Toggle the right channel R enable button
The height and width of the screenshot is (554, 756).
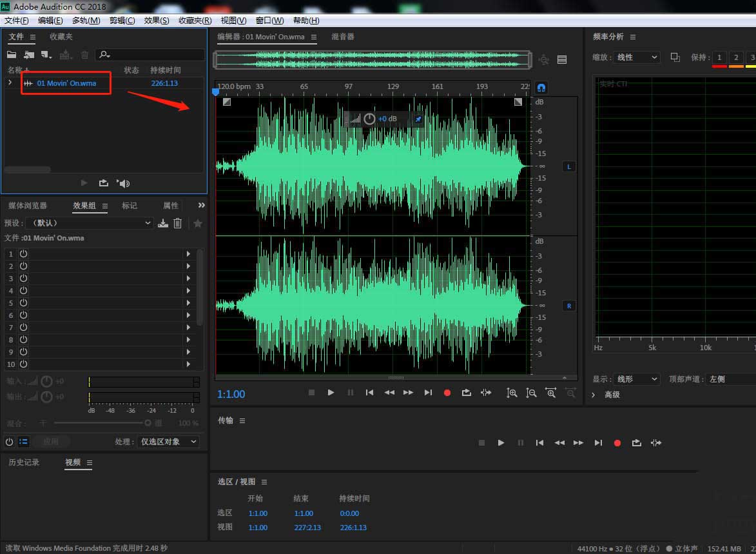pyautogui.click(x=568, y=306)
